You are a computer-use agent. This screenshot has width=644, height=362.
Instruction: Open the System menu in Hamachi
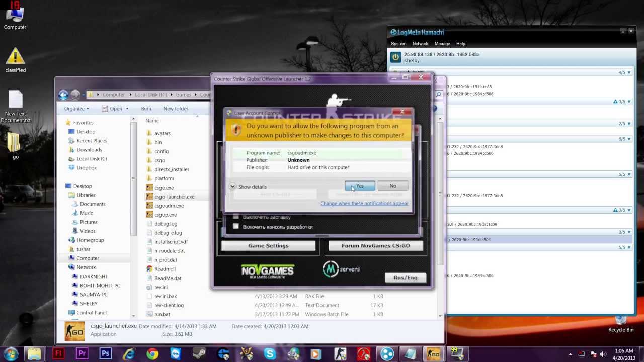[398, 44]
